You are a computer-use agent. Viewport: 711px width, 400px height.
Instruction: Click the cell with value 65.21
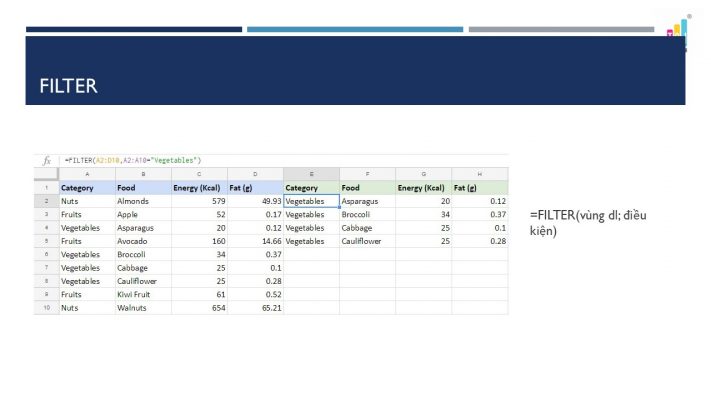point(255,308)
